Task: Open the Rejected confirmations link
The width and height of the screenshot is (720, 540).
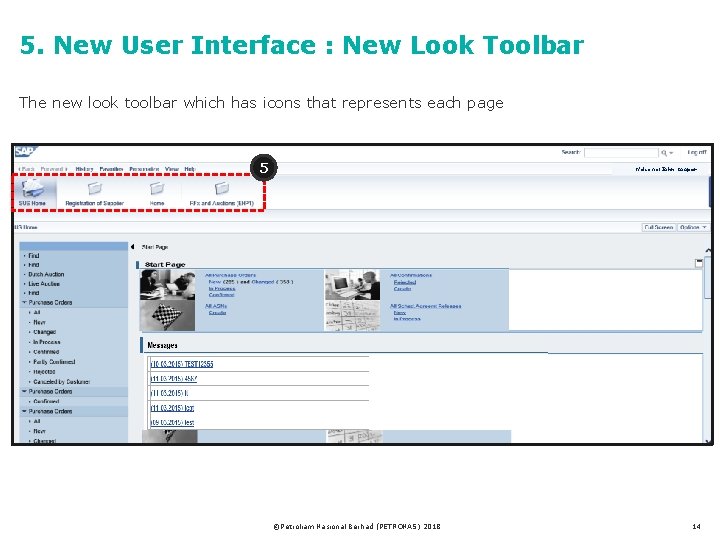Action: click(405, 282)
